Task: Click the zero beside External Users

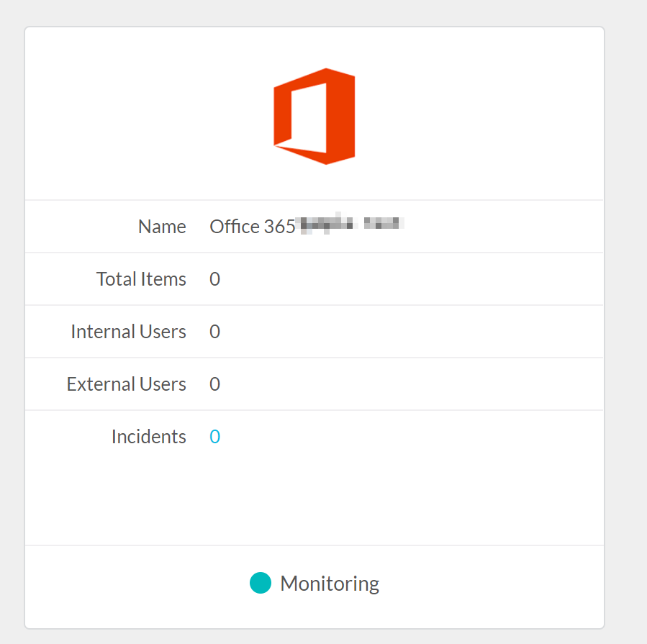Action: (x=214, y=384)
